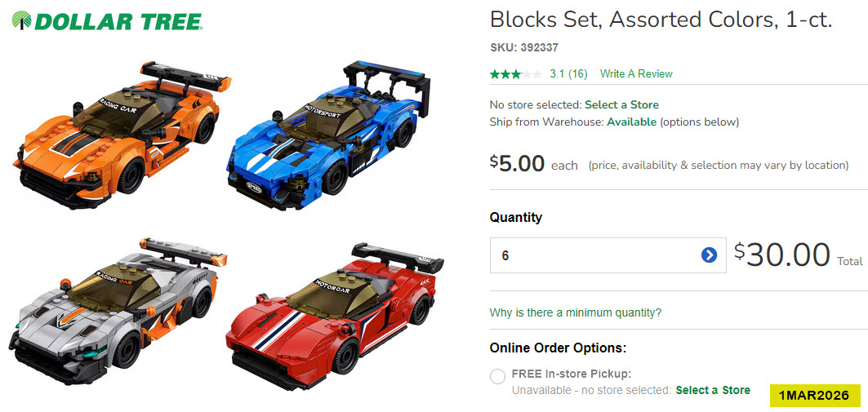Click the blue arrow in Quantity field
Viewport: 868px width, 412px height.
pos(709,255)
